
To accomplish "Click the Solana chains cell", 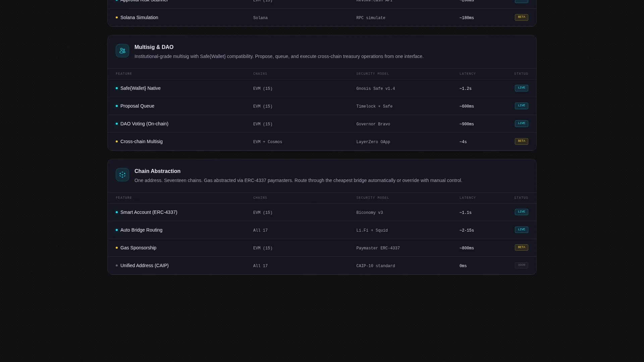I will [x=260, y=18].
